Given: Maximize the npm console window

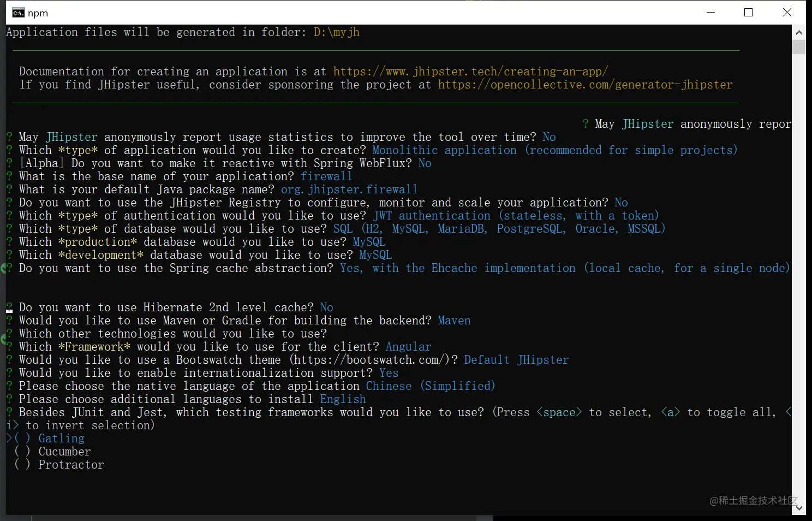Looking at the screenshot, I should point(749,13).
